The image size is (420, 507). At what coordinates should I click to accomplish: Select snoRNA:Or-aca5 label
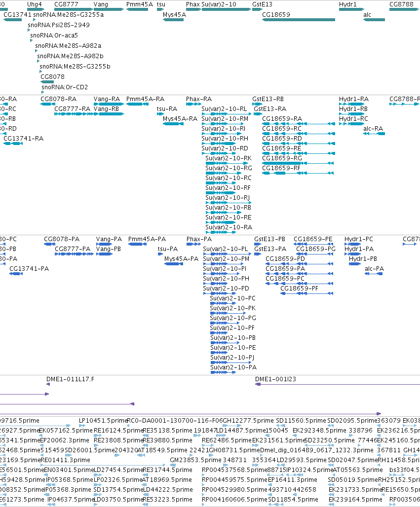pyautogui.click(x=54, y=36)
